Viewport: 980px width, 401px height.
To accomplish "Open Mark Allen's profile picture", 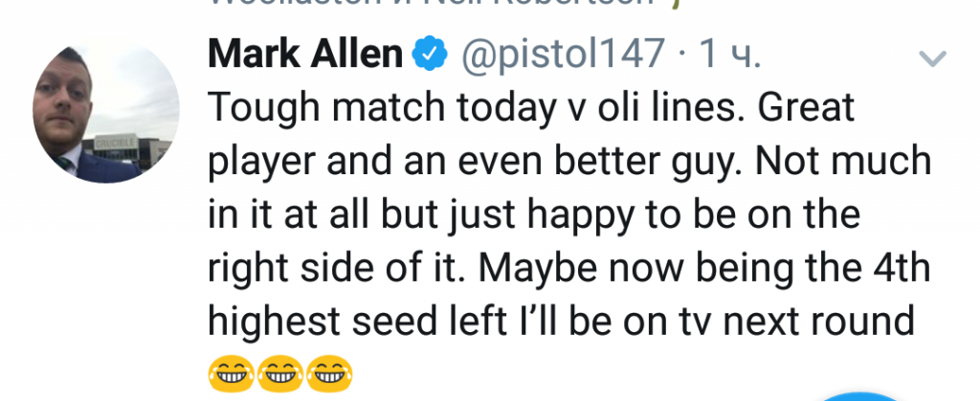I will [105, 114].
